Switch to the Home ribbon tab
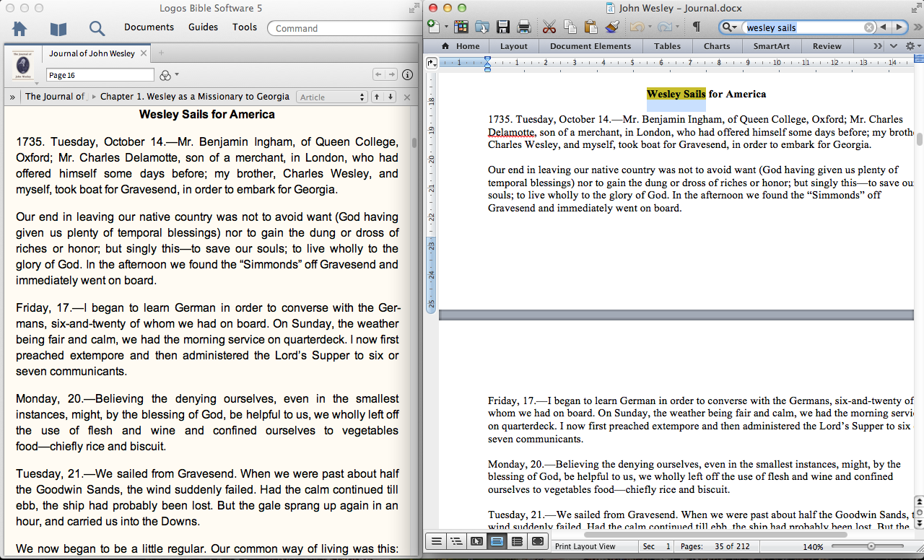 [x=461, y=46]
